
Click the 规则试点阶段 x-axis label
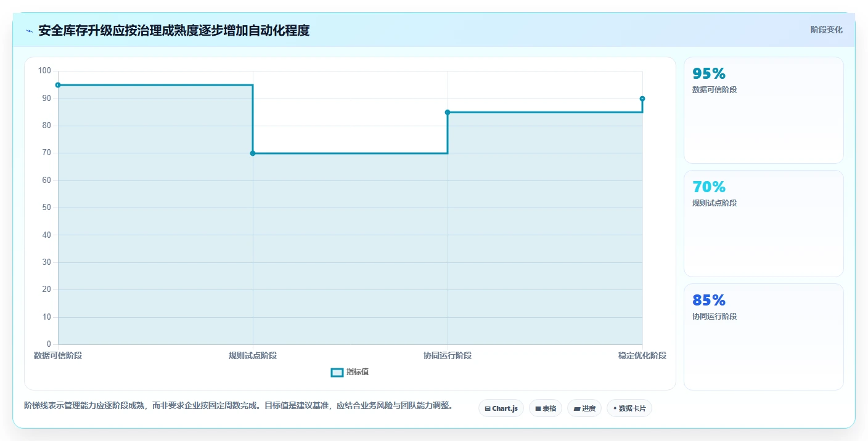253,355
